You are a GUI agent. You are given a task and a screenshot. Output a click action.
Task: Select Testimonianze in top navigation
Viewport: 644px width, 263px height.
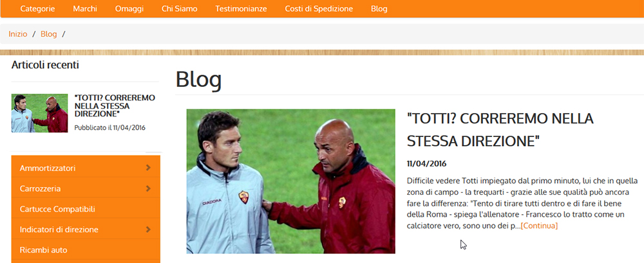241,8
